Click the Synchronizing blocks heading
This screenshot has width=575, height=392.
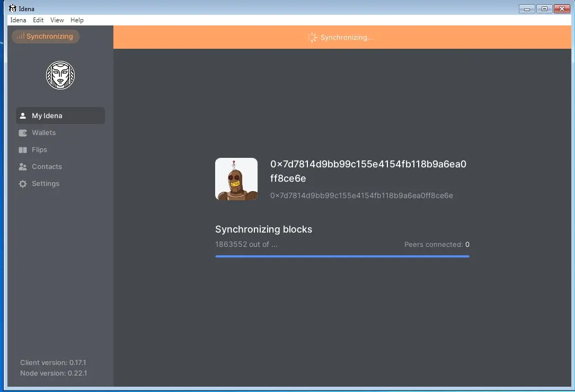pyautogui.click(x=264, y=229)
